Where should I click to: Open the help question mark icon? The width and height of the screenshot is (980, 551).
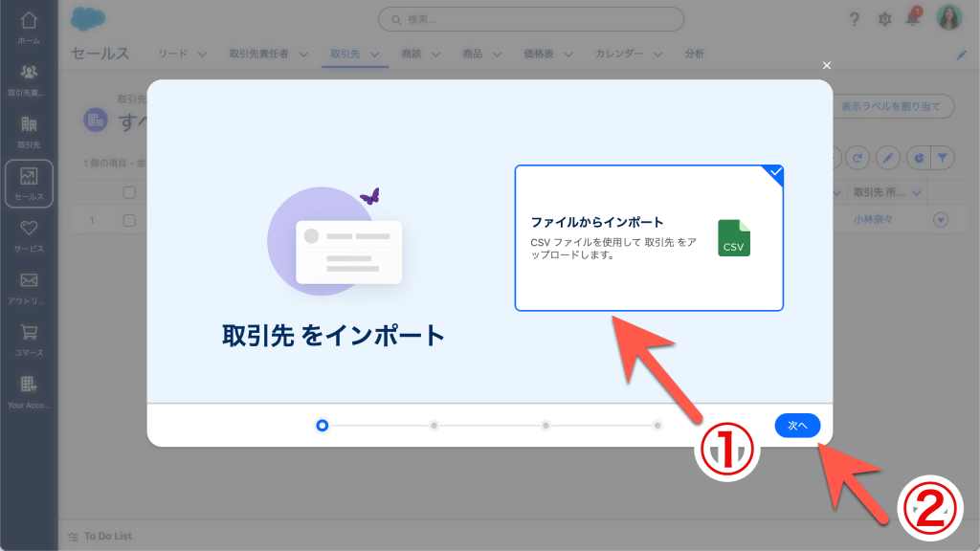pyautogui.click(x=854, y=19)
